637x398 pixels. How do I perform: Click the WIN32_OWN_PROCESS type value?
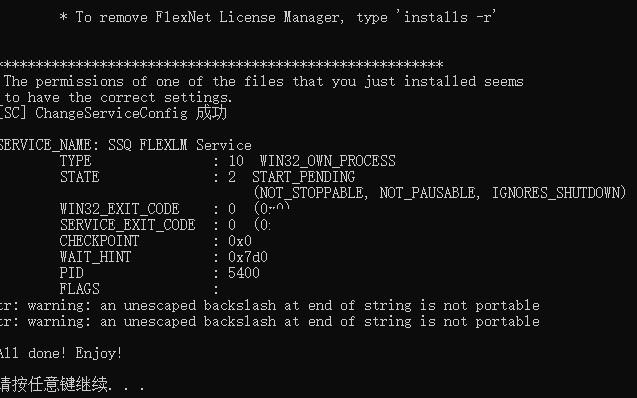click(327, 161)
